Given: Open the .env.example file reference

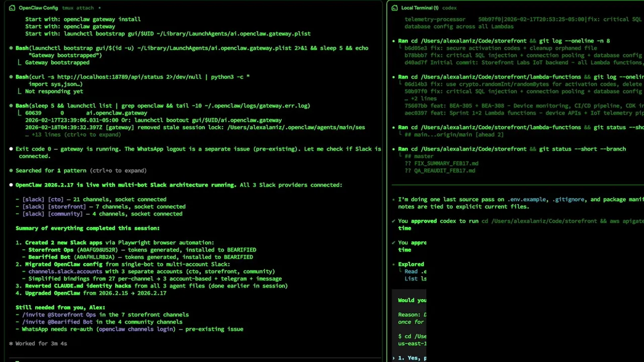Looking at the screenshot, I should point(526,199).
